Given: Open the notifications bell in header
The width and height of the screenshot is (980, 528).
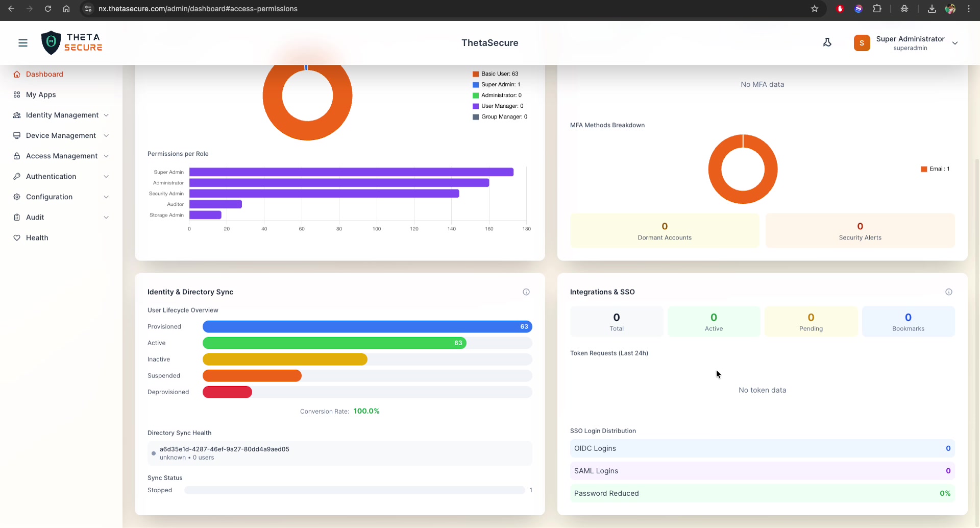Looking at the screenshot, I should pos(827,43).
